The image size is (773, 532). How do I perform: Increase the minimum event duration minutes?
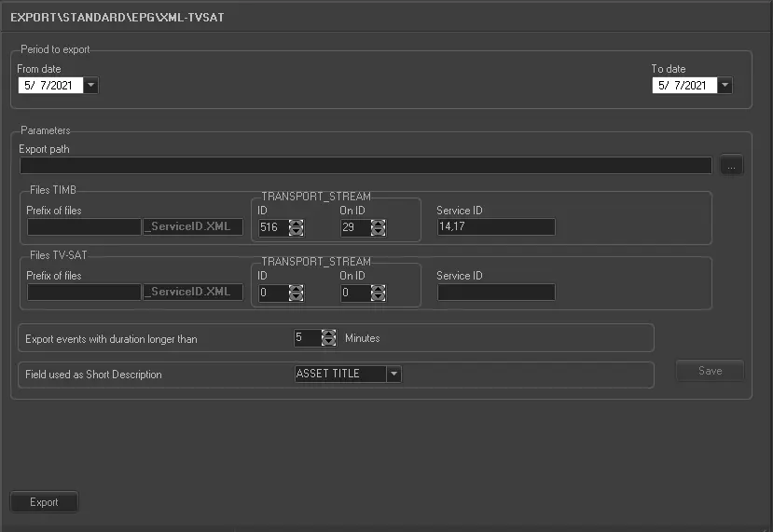pyautogui.click(x=328, y=334)
